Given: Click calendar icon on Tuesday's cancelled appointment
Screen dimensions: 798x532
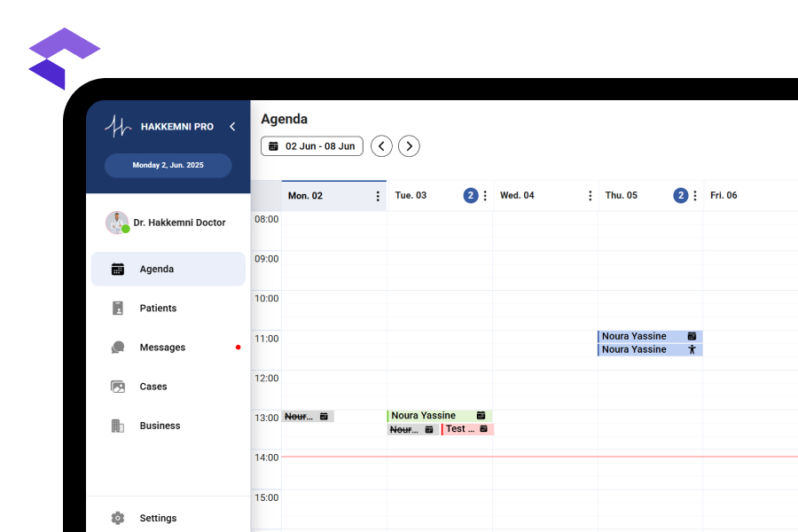Looking at the screenshot, I should 429,430.
